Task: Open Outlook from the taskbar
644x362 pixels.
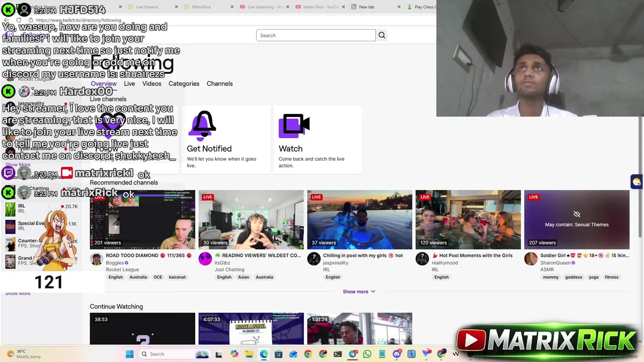Action: pos(293,354)
